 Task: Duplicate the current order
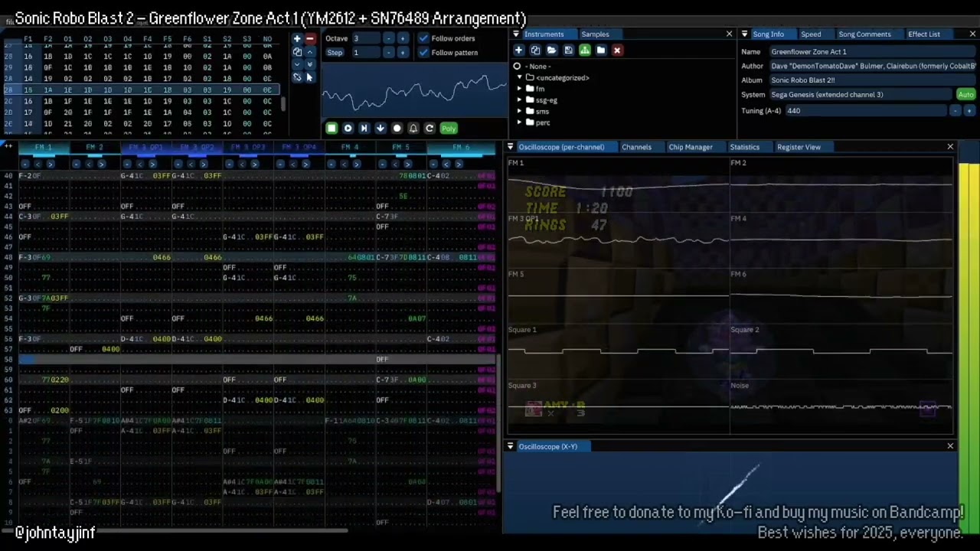[297, 52]
